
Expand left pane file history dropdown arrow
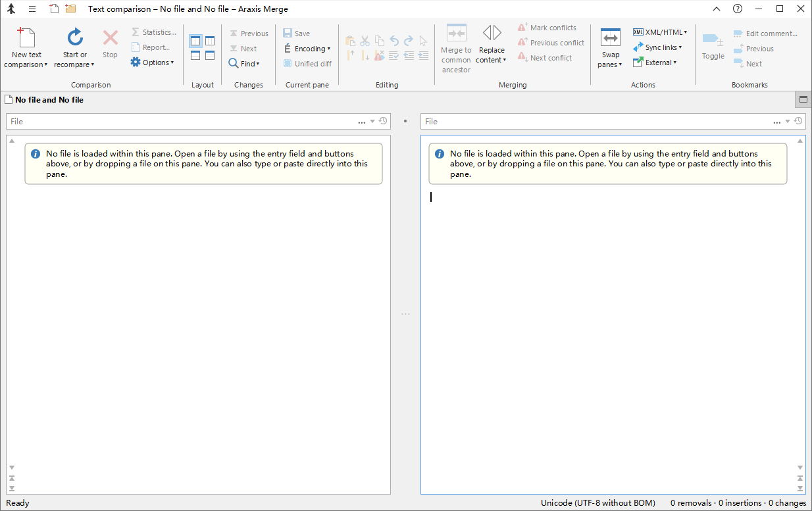tap(372, 122)
